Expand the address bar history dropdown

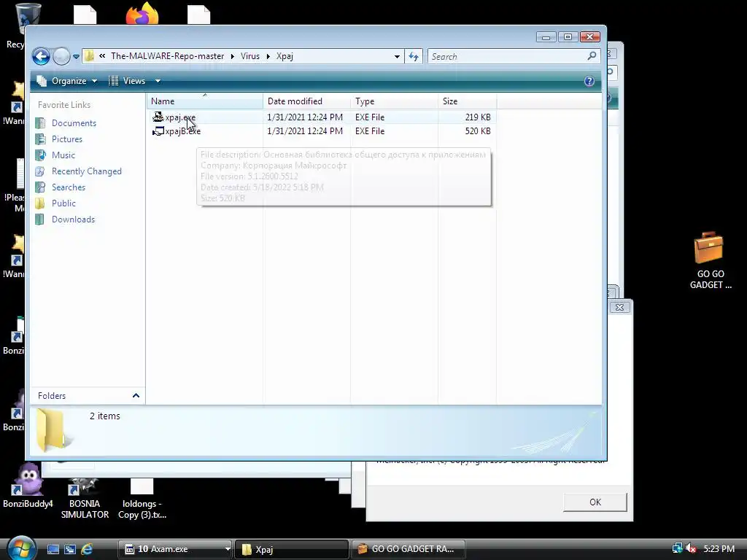click(x=397, y=57)
